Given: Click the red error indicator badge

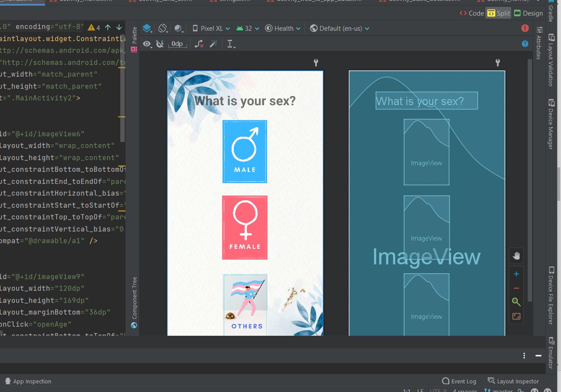Looking at the screenshot, I should click(525, 28).
